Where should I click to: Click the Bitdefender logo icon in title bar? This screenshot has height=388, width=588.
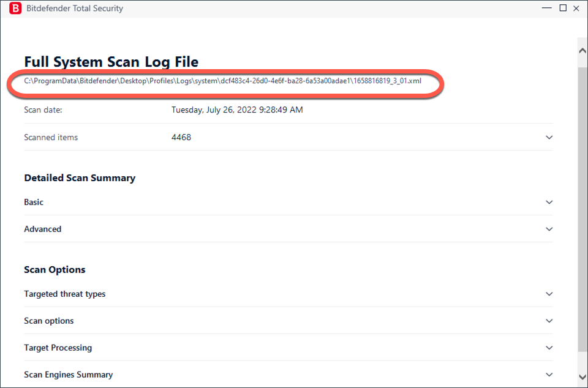coord(15,8)
